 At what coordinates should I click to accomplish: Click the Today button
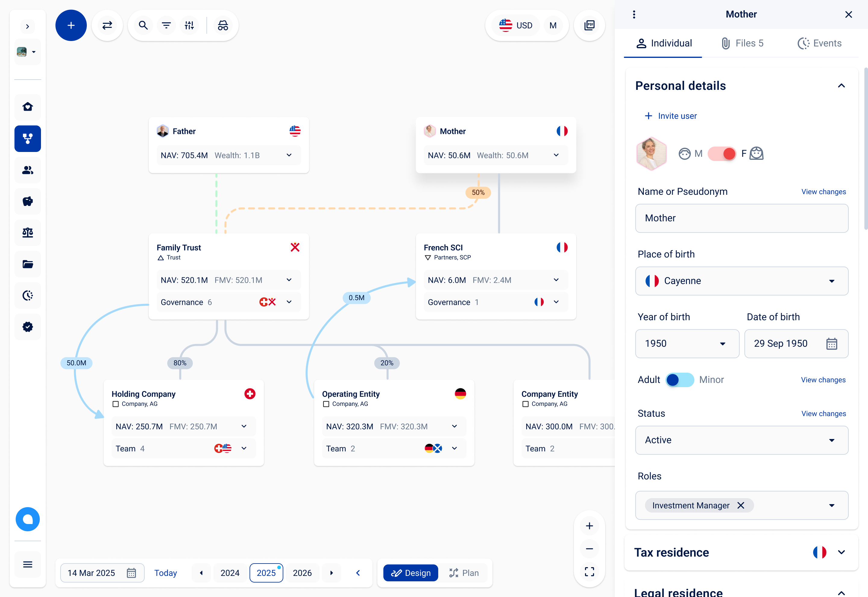click(x=165, y=573)
